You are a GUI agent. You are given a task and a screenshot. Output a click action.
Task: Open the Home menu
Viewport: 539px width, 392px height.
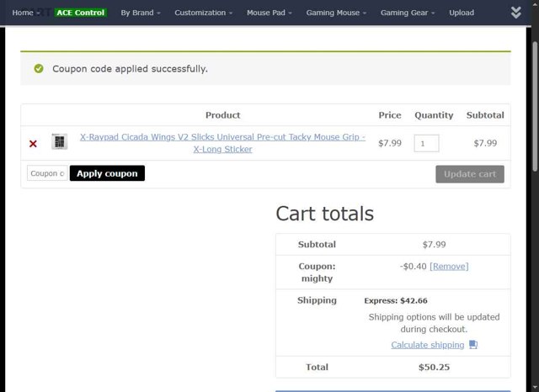coord(23,13)
